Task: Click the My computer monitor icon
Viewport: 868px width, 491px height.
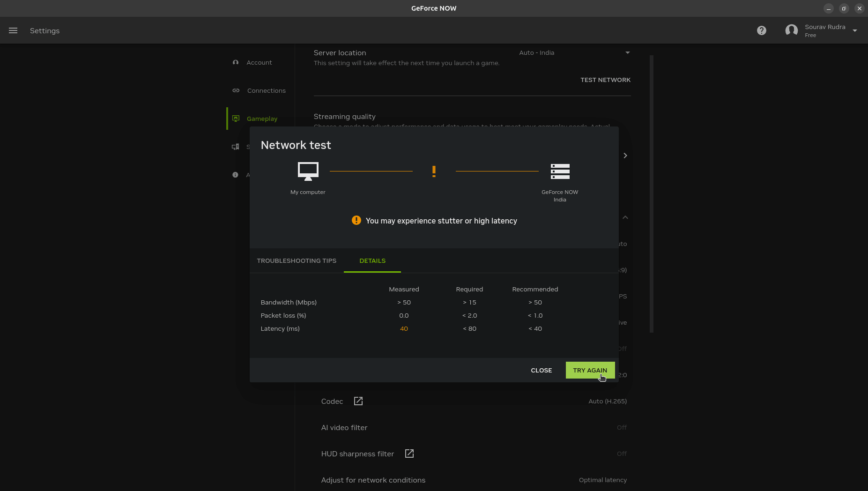Action: (x=308, y=171)
